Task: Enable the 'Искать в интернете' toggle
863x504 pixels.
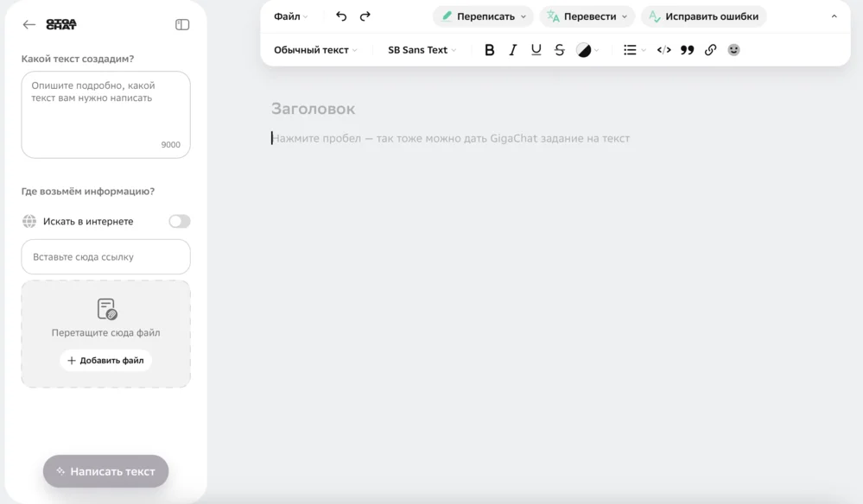Action: coord(179,222)
